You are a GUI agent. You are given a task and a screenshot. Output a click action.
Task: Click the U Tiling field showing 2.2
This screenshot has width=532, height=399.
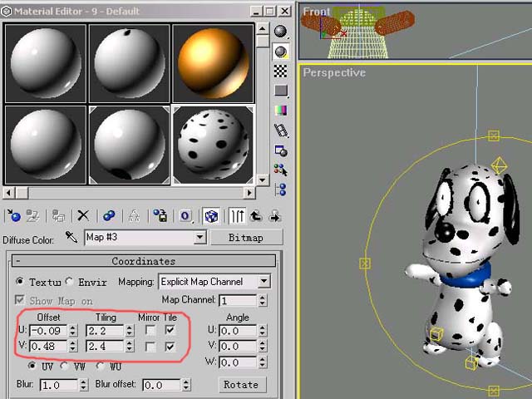(x=105, y=331)
